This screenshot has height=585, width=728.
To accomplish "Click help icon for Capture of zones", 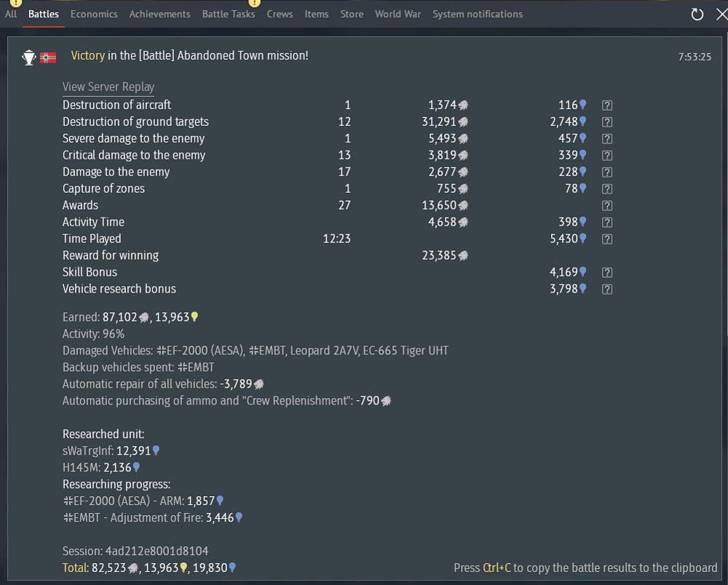I will (607, 188).
